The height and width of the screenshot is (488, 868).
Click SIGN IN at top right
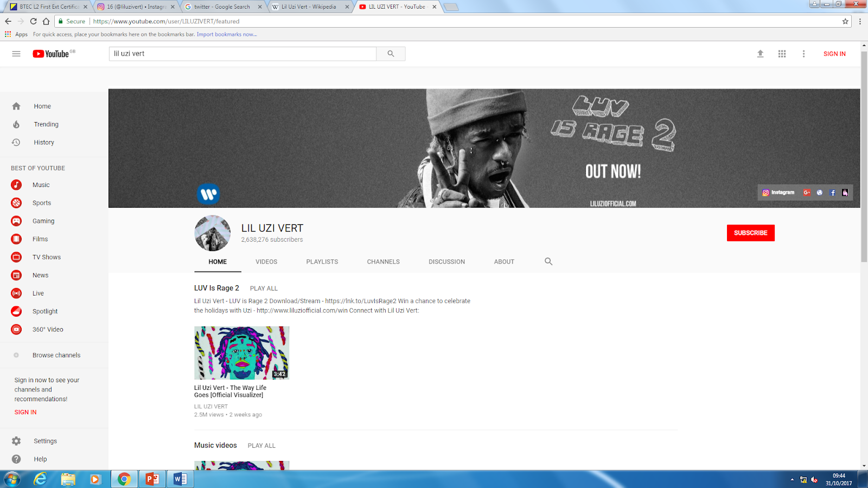click(834, 54)
